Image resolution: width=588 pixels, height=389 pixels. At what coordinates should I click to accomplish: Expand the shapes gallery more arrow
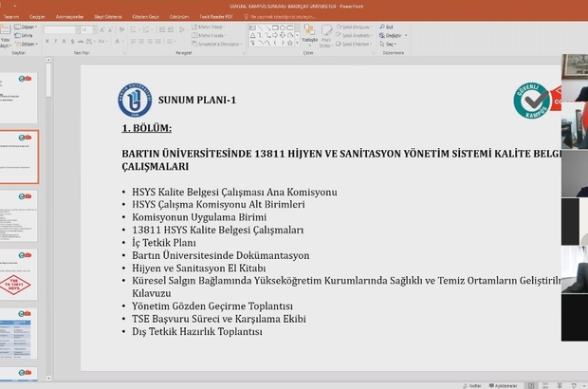point(297,43)
